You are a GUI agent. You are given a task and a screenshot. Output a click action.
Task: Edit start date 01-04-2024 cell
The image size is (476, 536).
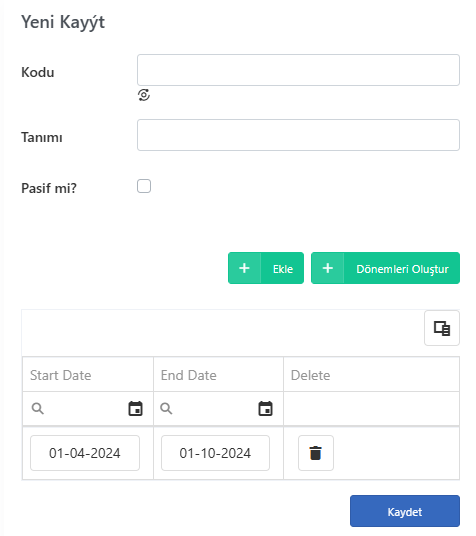(x=85, y=453)
